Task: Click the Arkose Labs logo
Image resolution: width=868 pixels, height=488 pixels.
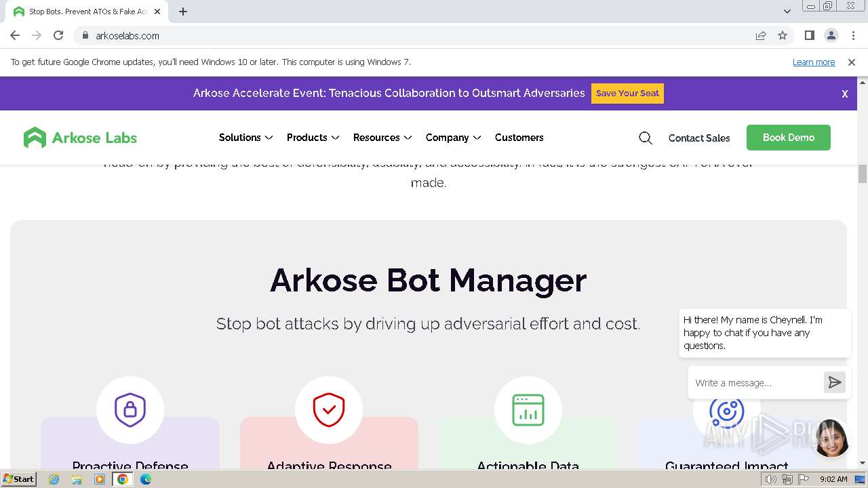Action: click(x=80, y=138)
